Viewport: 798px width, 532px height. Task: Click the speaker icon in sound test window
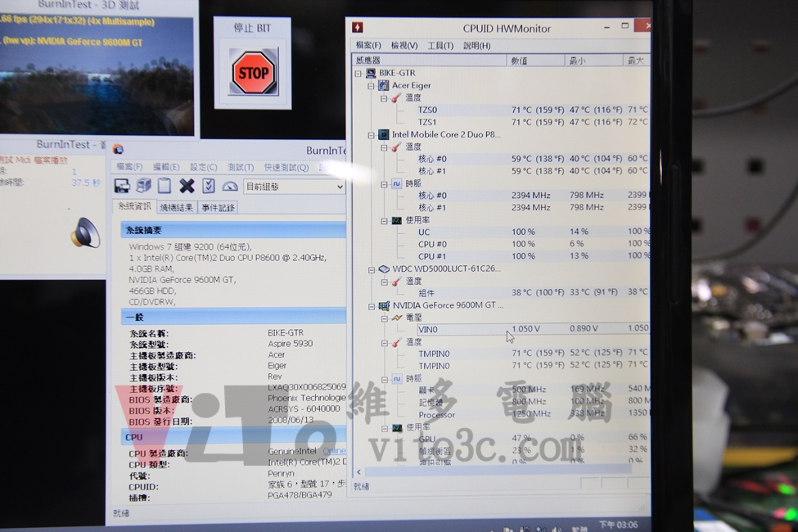pos(85,232)
